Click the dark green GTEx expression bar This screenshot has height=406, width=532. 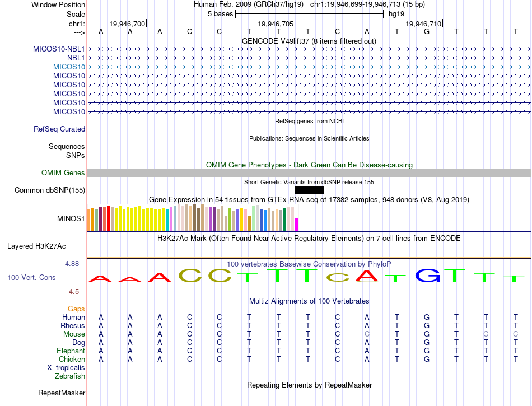(x=284, y=219)
